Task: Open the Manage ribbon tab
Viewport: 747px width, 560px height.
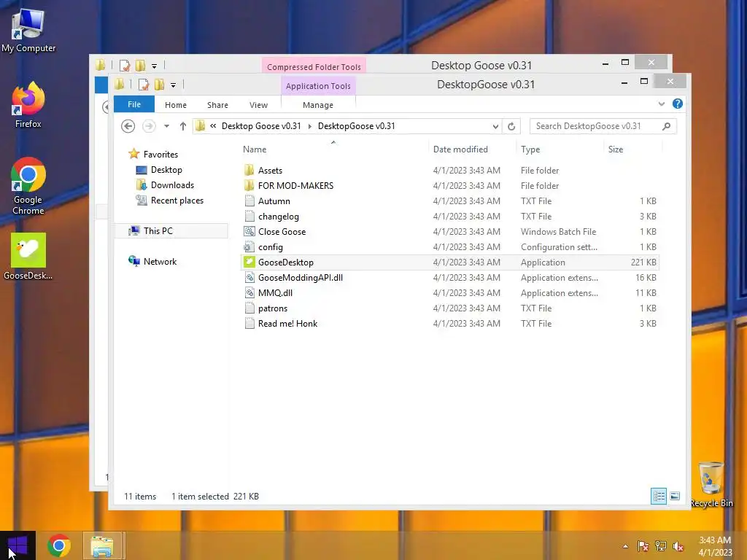Action: point(318,105)
